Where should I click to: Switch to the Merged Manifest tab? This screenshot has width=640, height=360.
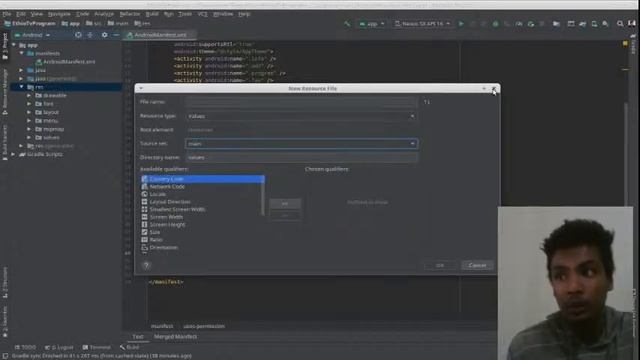point(176,337)
